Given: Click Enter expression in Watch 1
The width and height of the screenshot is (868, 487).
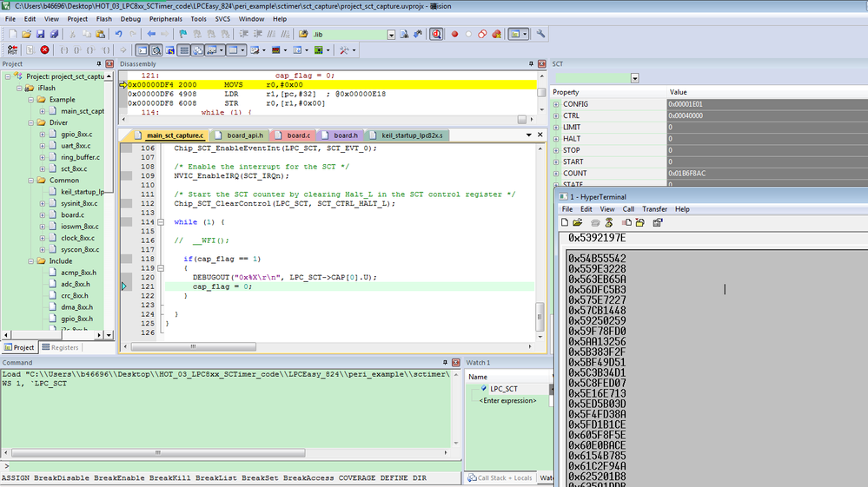Looking at the screenshot, I should click(x=507, y=401).
